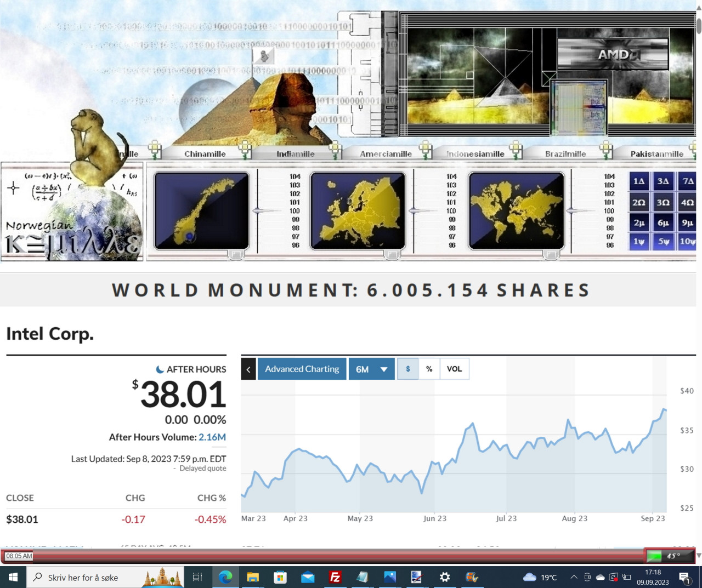
Task: Open the Indiamille tab
Action: (296, 153)
